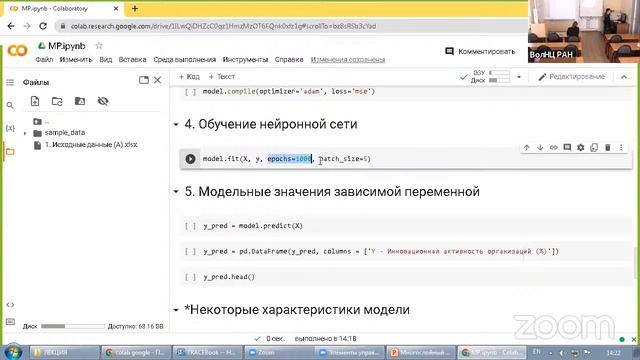This screenshot has height=360, width=640.
Task: Open the Среда выполнения menu
Action: click(x=184, y=60)
